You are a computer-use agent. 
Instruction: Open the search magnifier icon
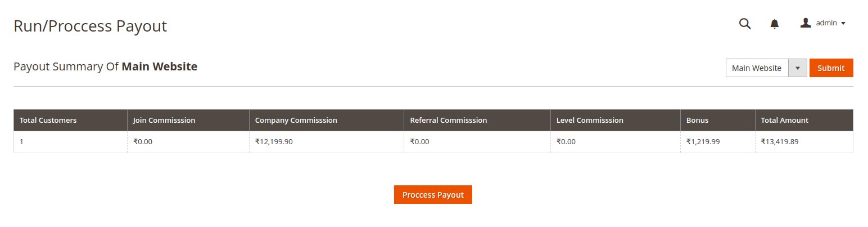pos(745,24)
